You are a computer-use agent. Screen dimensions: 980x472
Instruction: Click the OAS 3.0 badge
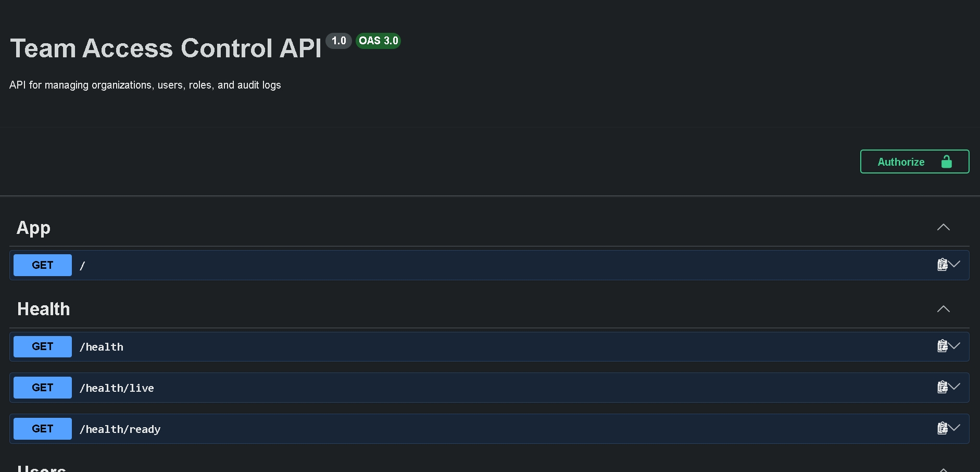379,41
